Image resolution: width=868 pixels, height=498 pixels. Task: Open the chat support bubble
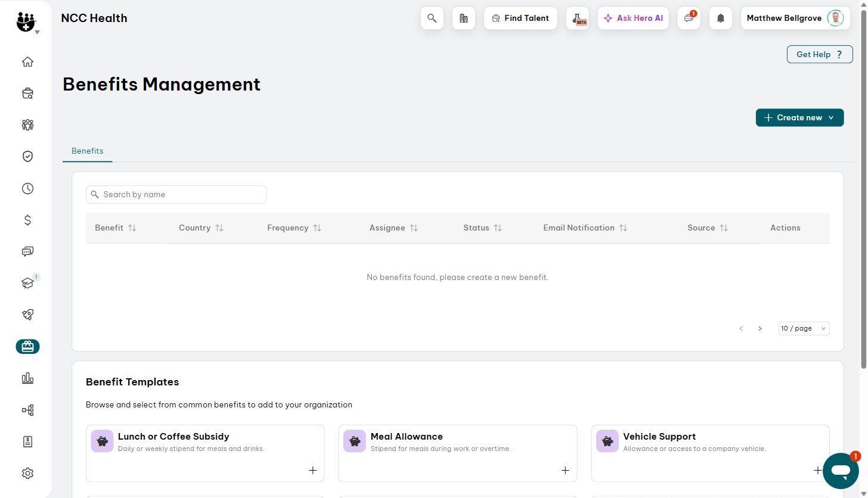pyautogui.click(x=841, y=471)
